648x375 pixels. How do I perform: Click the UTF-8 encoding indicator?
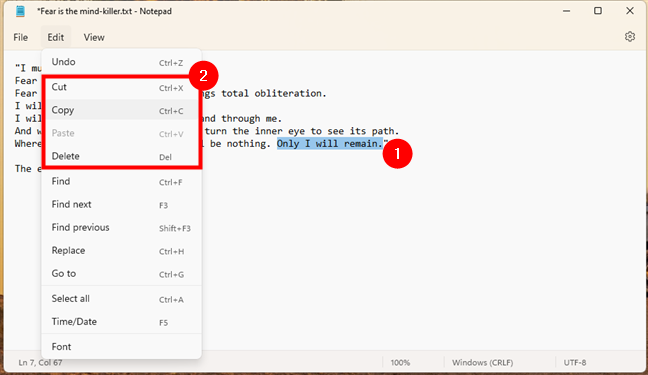coord(575,363)
